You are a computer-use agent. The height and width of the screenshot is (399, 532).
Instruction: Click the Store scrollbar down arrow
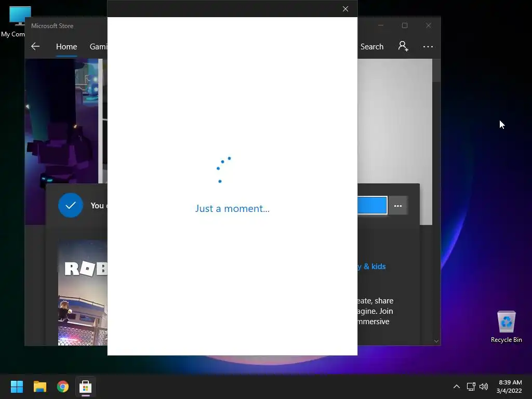tap(436, 341)
